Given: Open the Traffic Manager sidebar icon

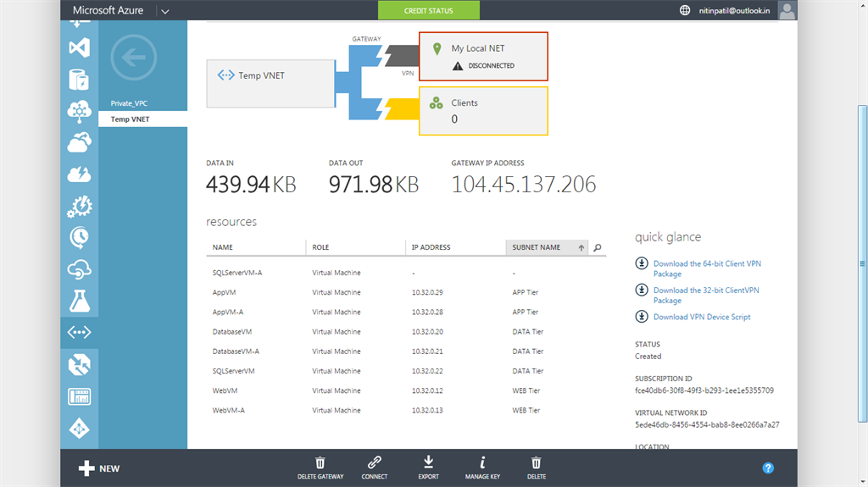Looking at the screenshot, I should 79,365.
